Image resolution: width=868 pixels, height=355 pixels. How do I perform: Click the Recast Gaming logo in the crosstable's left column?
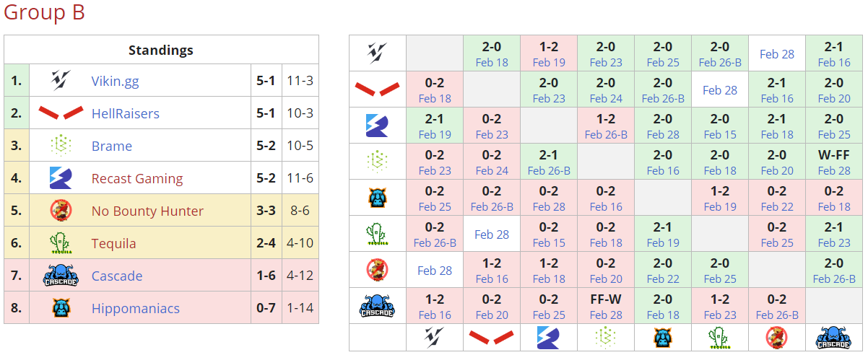[377, 126]
